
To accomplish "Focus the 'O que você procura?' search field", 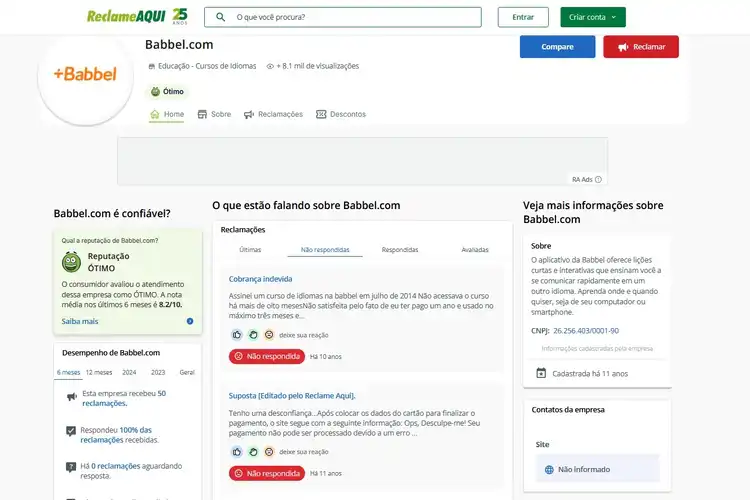I will pyautogui.click(x=342, y=17).
